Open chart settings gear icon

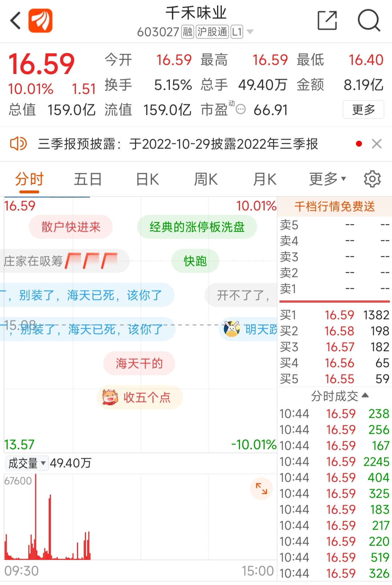(372, 179)
